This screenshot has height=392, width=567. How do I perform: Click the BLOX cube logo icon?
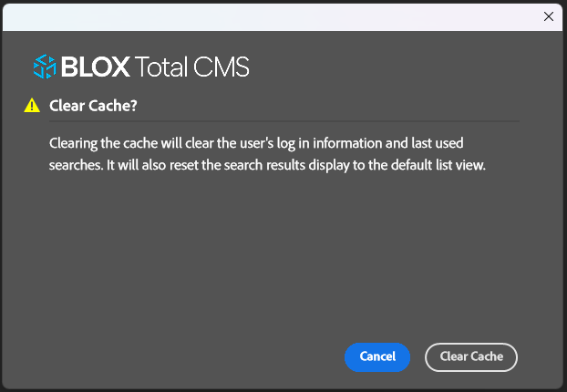point(45,66)
